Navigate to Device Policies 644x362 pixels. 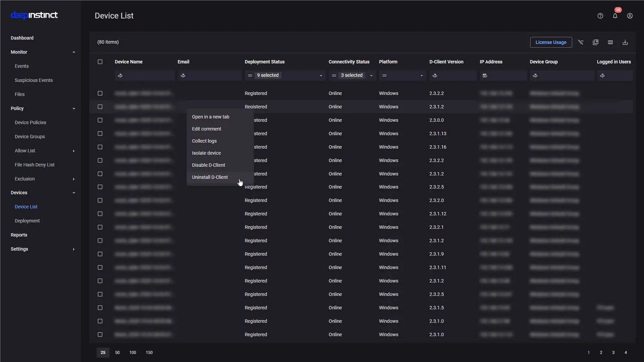[31, 122]
